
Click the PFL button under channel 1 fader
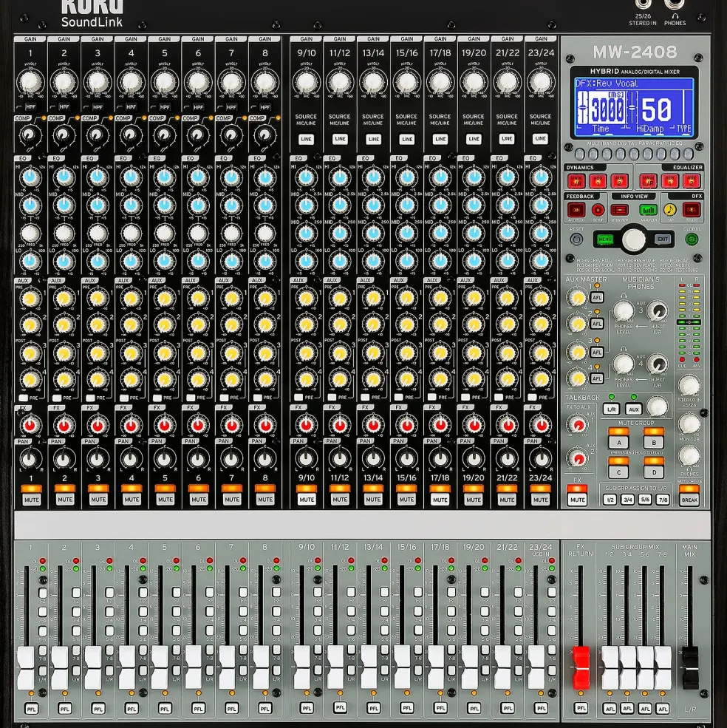(x=31, y=709)
